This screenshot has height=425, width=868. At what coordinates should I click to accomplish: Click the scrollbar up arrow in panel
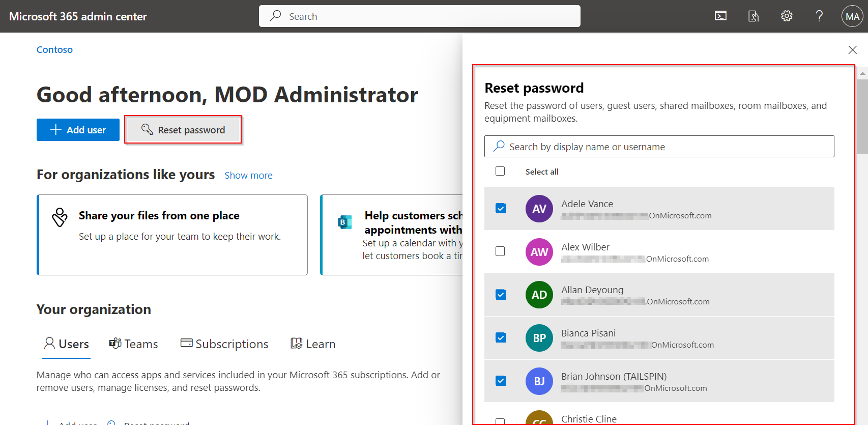(x=862, y=73)
